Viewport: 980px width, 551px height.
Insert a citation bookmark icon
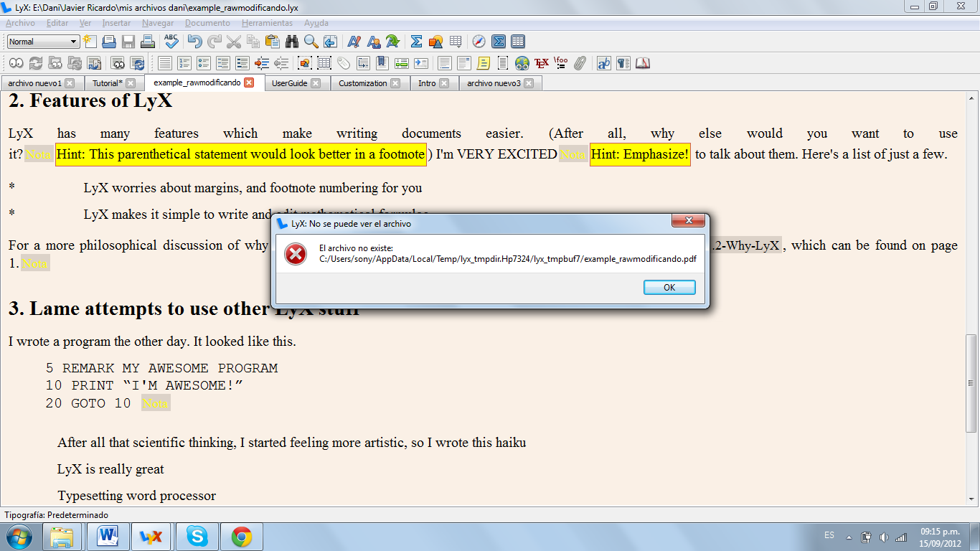click(x=382, y=63)
